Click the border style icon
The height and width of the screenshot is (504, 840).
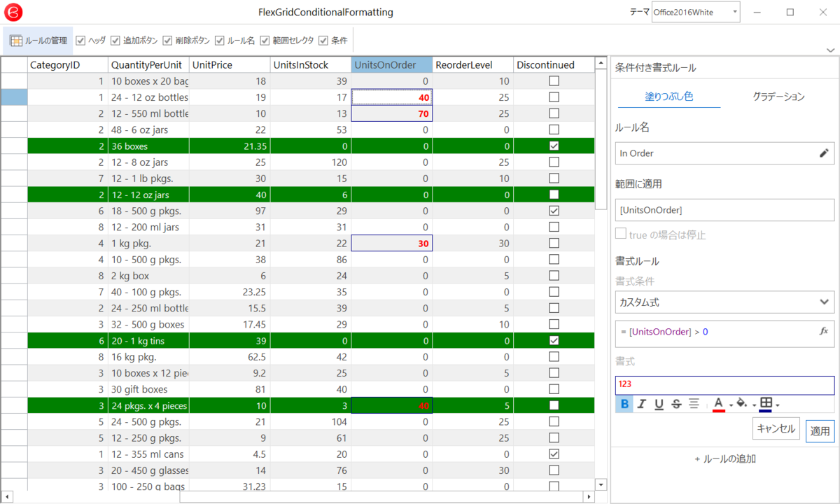click(x=766, y=404)
